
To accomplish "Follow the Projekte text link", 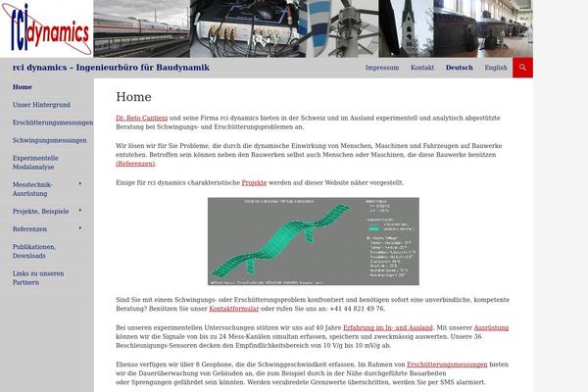I will [x=254, y=182].
